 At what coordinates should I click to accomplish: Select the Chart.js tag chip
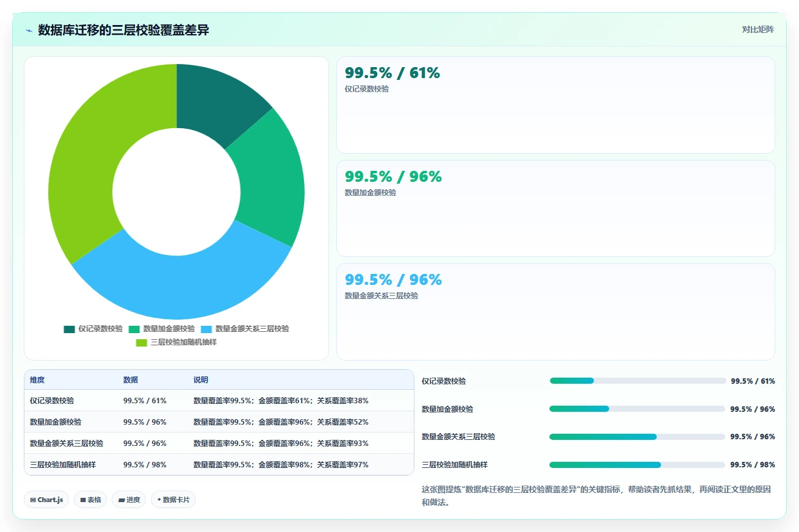pyautogui.click(x=46, y=500)
